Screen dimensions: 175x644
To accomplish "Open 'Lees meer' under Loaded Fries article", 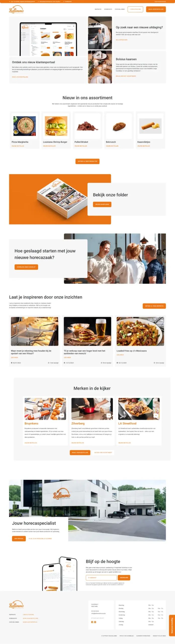I will click(x=120, y=355).
